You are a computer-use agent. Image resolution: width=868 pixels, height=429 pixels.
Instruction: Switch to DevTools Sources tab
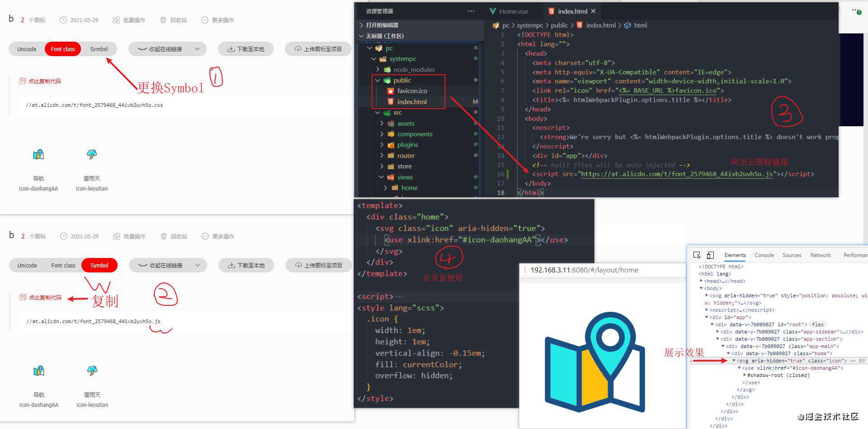coord(792,255)
